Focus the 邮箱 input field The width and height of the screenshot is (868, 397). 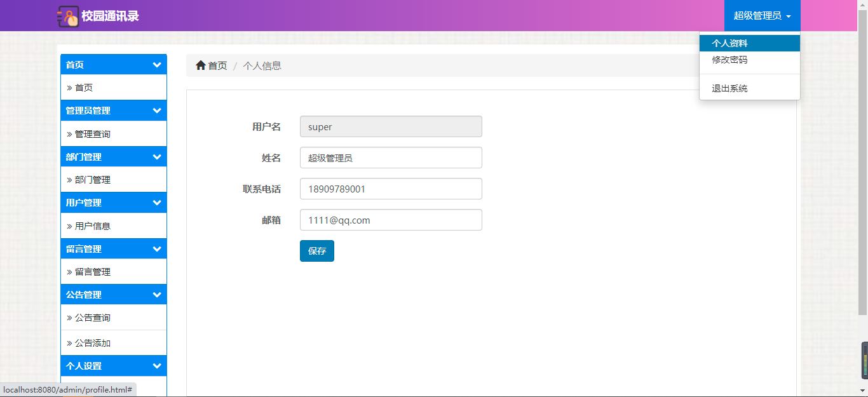(x=391, y=220)
